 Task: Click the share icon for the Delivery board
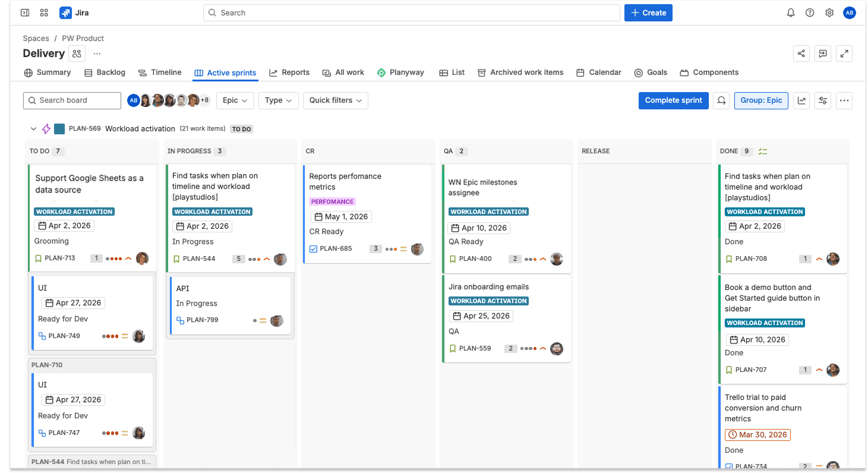pos(801,53)
